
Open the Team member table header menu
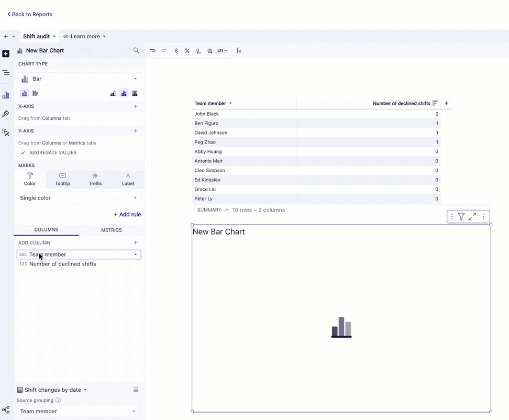pyautogui.click(x=230, y=103)
